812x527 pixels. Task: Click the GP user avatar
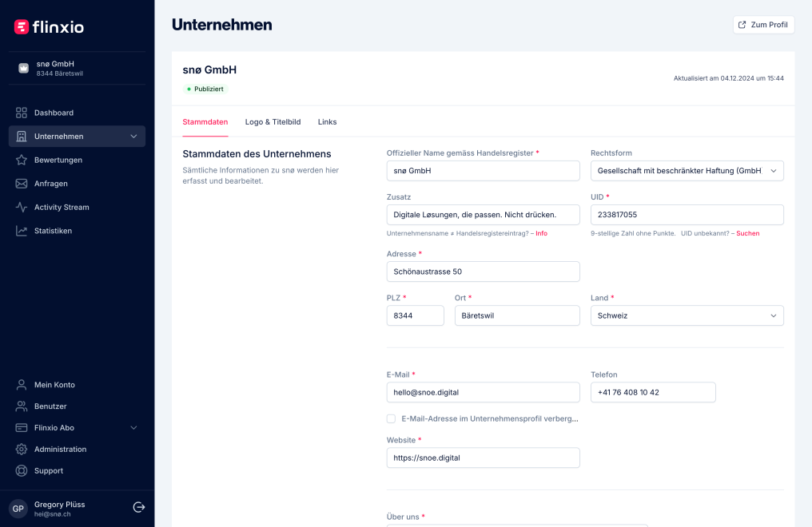point(18,509)
